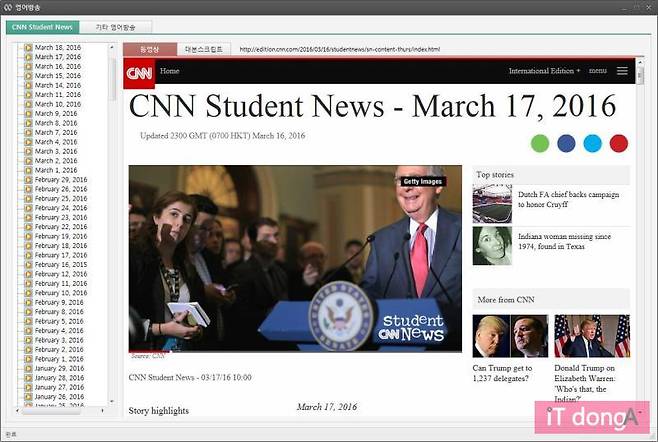Select March 4, 2016 in the list
The image size is (658, 442).
[56, 142]
